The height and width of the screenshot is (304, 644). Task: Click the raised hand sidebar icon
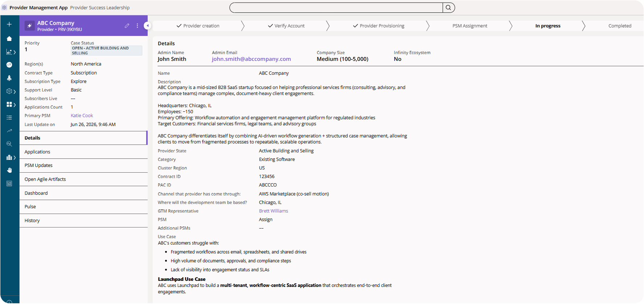pyautogui.click(x=9, y=170)
